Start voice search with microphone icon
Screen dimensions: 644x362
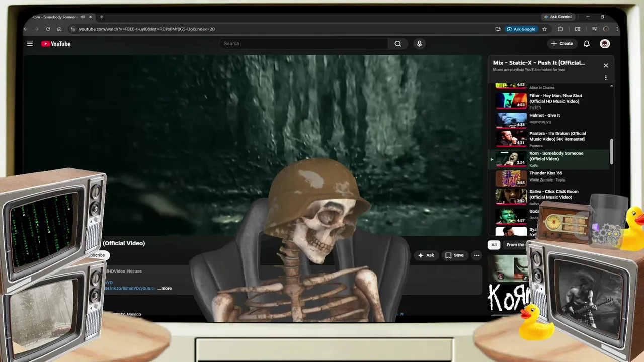[419, 44]
